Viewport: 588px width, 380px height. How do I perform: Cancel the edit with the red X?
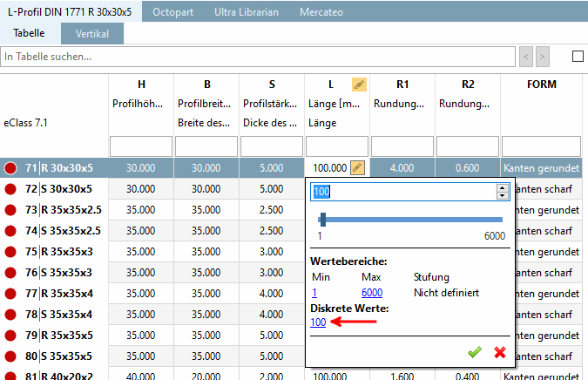[x=500, y=352]
